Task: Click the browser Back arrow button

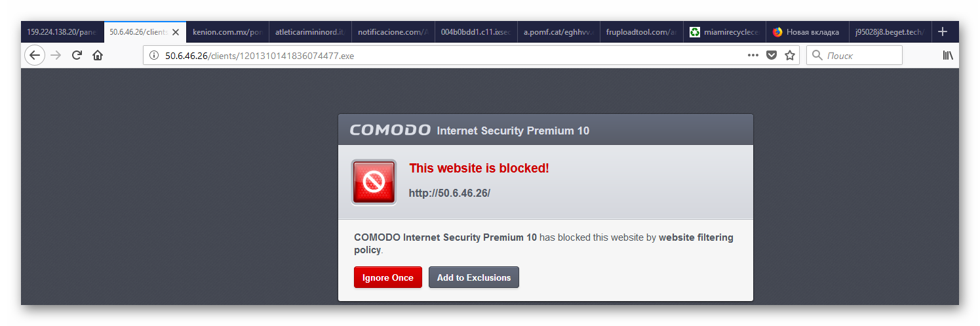Action: coord(35,56)
